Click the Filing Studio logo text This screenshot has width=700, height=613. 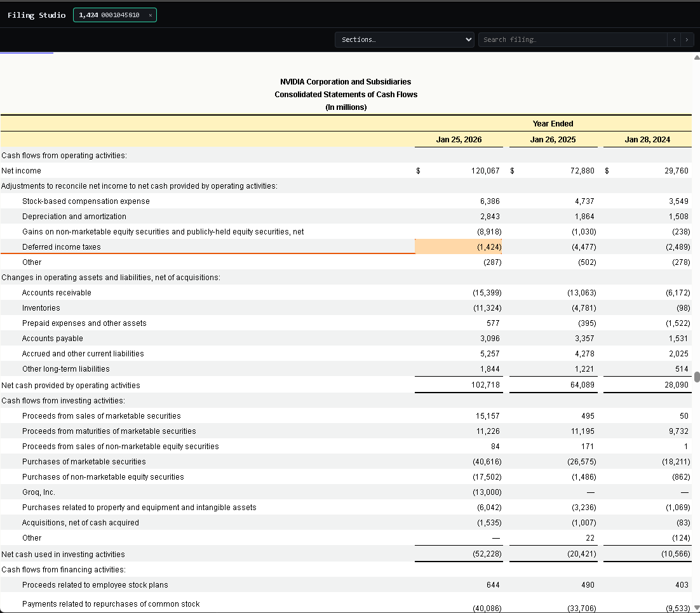click(x=37, y=15)
